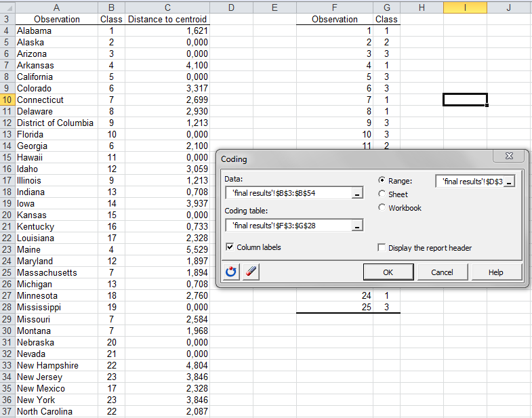The height and width of the screenshot is (418, 532).
Task: Close the Coding dialog with X
Action: 509,156
